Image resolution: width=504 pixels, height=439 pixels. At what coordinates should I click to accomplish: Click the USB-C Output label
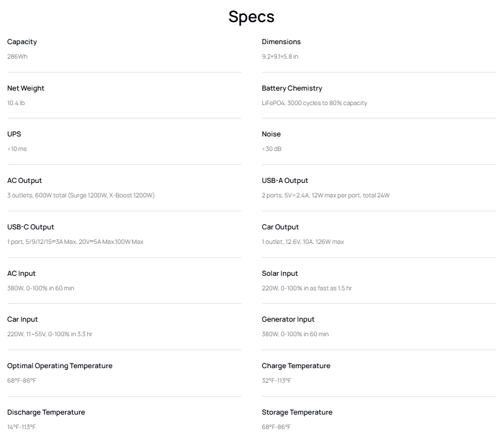(31, 227)
